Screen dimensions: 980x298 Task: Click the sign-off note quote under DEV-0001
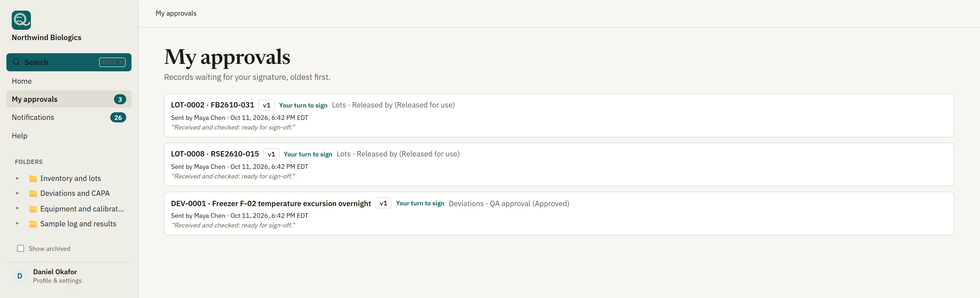point(233,225)
